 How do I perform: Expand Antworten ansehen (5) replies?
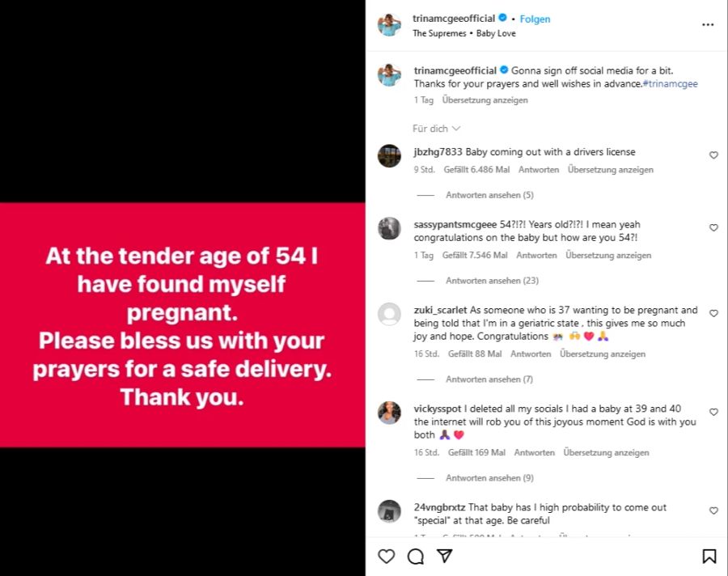(x=489, y=195)
